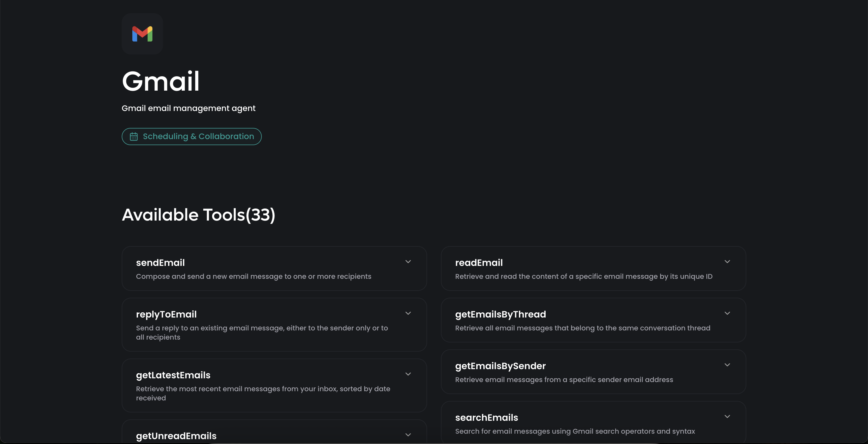Open the sendEmail tool card title

160,262
